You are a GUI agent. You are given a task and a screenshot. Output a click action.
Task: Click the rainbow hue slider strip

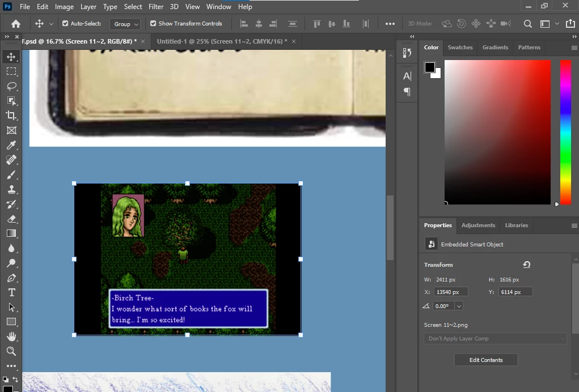tap(565, 132)
